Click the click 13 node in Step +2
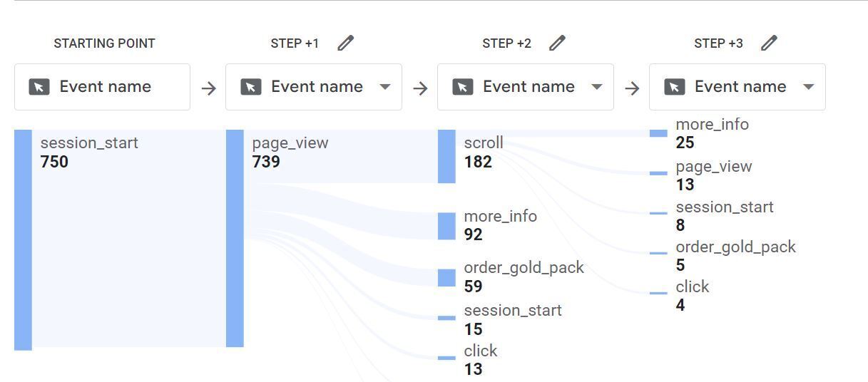The image size is (868, 382). coord(446,358)
